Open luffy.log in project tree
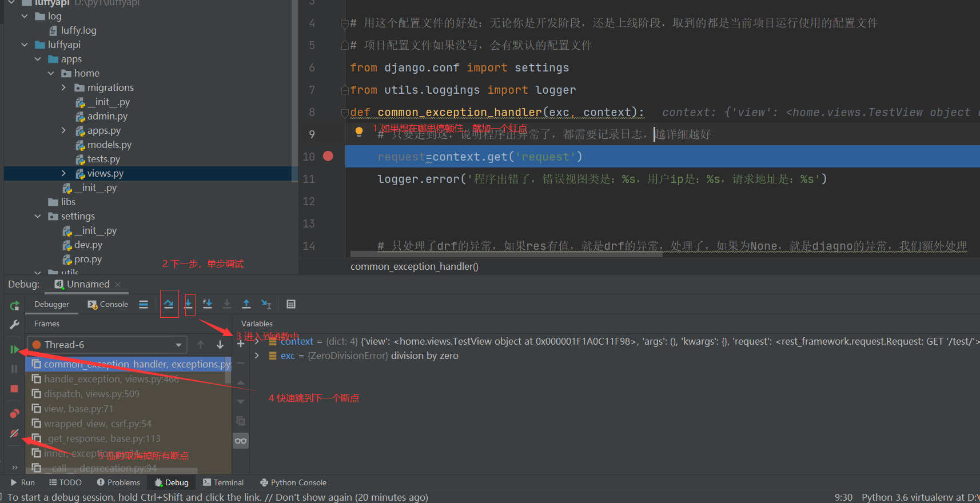The width and height of the screenshot is (980, 503). pyautogui.click(x=78, y=30)
